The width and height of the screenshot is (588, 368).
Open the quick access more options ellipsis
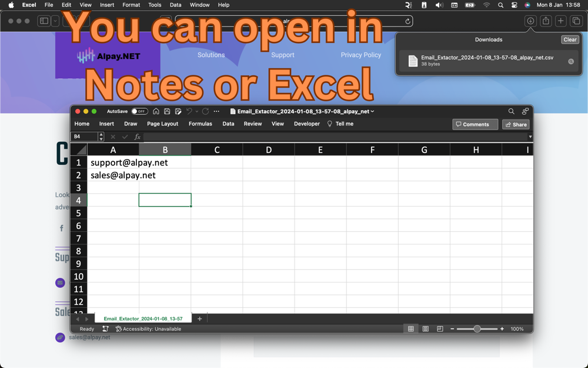(216, 111)
